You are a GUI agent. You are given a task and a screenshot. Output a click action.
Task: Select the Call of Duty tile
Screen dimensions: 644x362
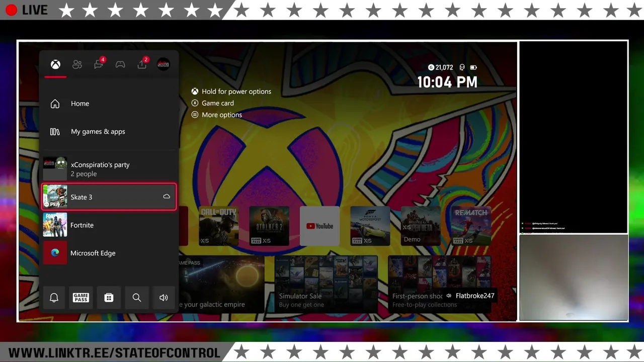point(218,226)
